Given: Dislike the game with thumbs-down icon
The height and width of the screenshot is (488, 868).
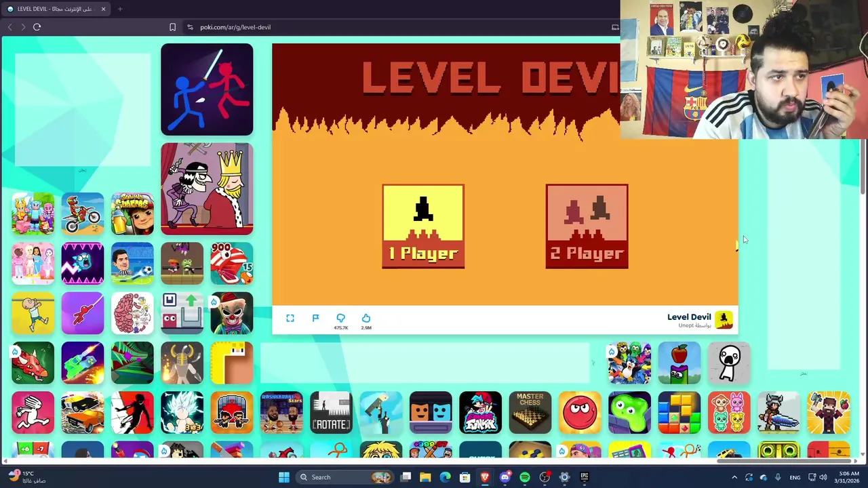Looking at the screenshot, I should click(340, 319).
